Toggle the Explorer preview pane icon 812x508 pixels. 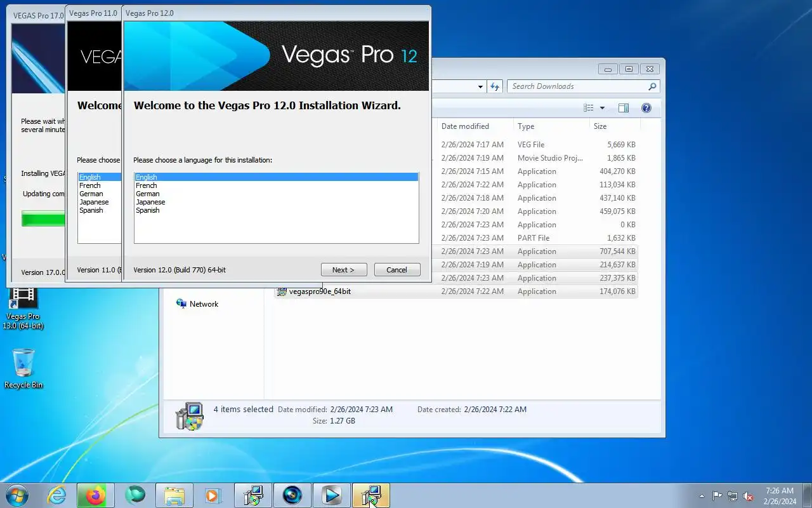[624, 108]
